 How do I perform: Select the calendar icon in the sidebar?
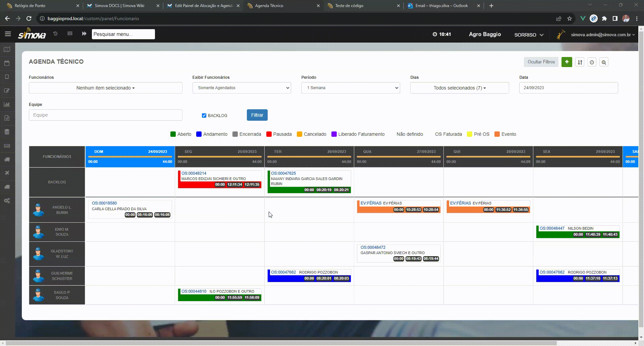pos(7,63)
